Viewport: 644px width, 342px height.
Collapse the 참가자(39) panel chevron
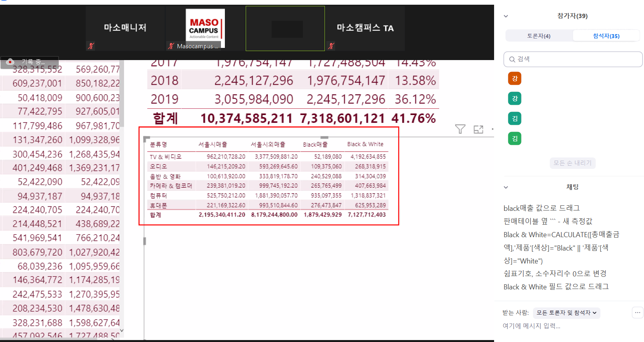point(506,16)
